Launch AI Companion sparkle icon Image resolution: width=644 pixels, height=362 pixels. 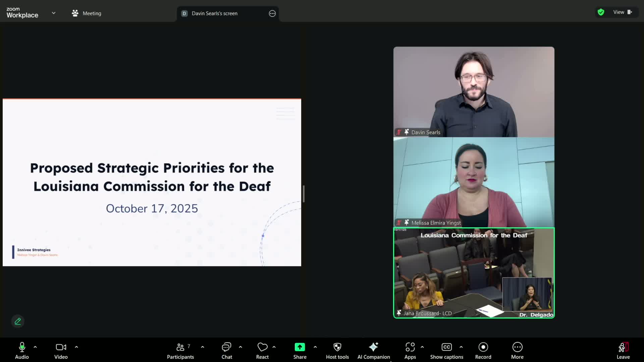[373, 351]
